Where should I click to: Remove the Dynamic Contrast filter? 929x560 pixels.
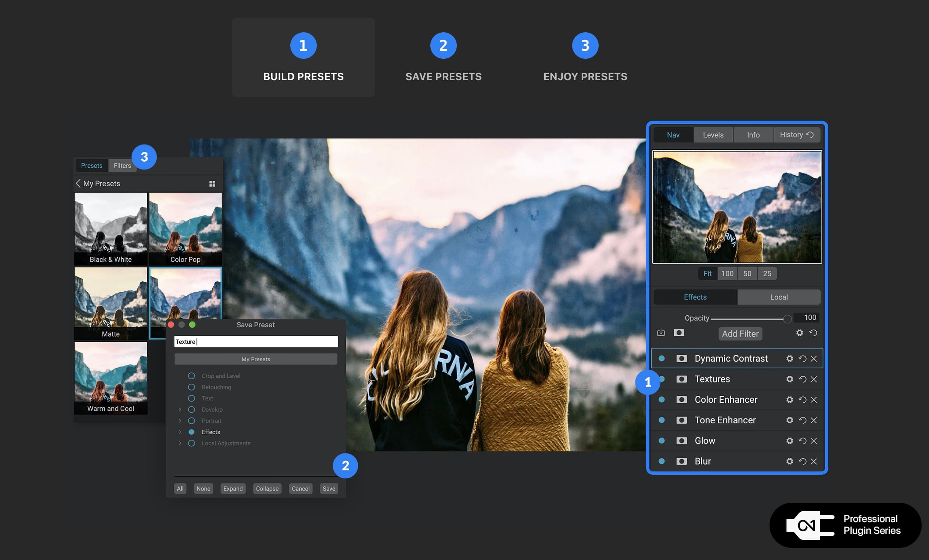pyautogui.click(x=814, y=358)
